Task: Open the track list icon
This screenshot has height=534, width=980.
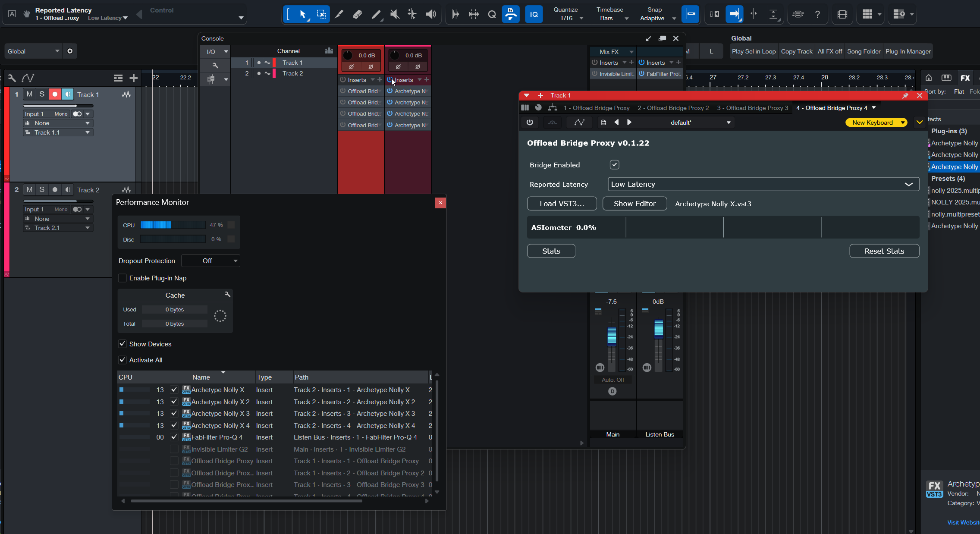Action: point(118,78)
